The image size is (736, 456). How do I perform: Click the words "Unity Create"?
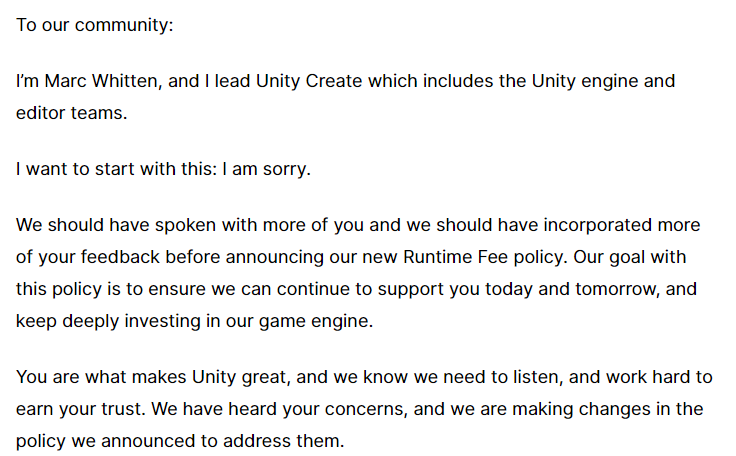309,81
